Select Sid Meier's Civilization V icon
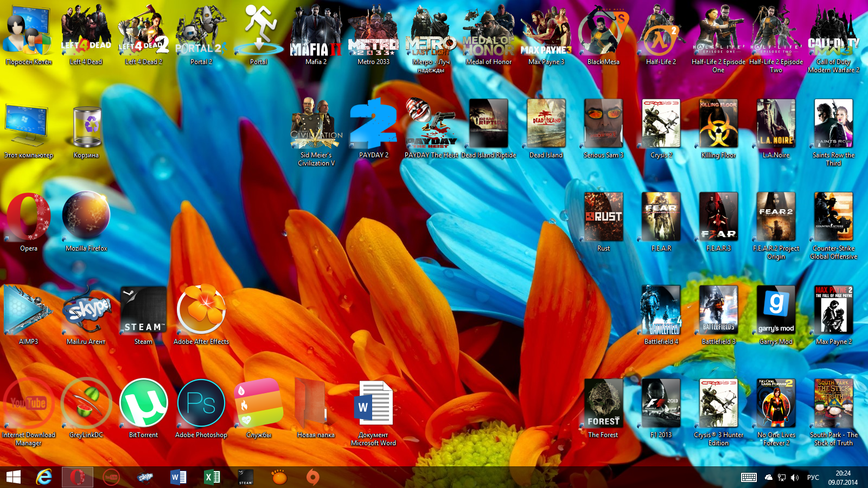The height and width of the screenshot is (488, 868). click(x=316, y=124)
